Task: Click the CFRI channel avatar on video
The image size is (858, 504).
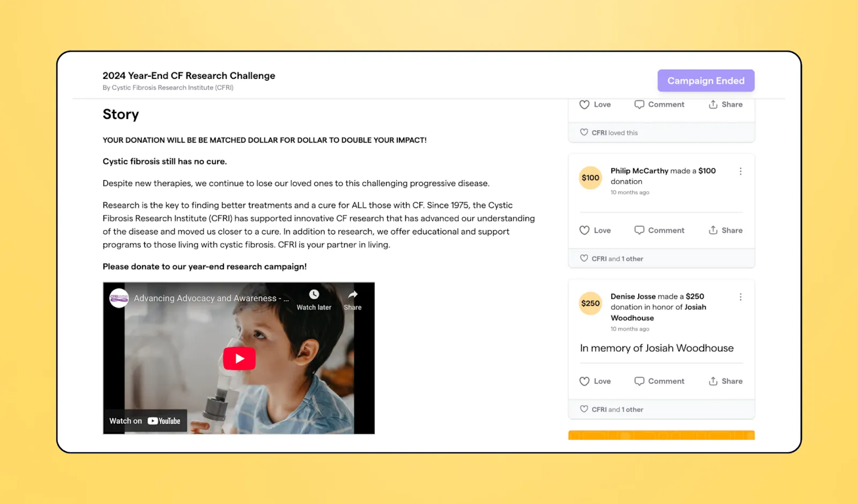Action: click(x=119, y=298)
